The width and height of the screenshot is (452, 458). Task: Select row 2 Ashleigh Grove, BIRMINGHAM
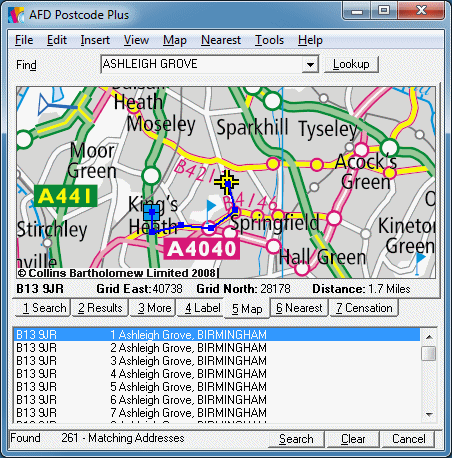click(217, 348)
